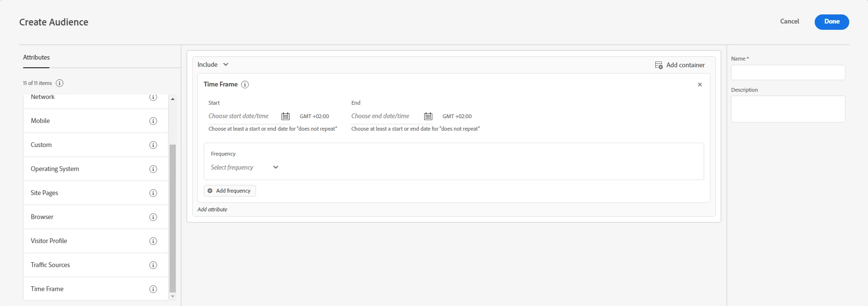Click the Add attribute link
The width and height of the screenshot is (868, 306).
pos(212,209)
